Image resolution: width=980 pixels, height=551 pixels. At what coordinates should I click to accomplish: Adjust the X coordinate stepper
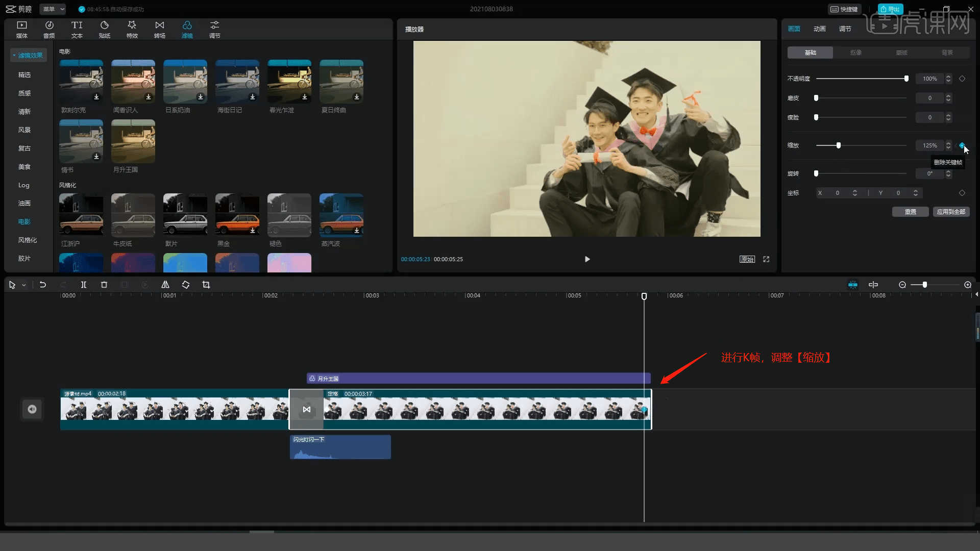[855, 193]
